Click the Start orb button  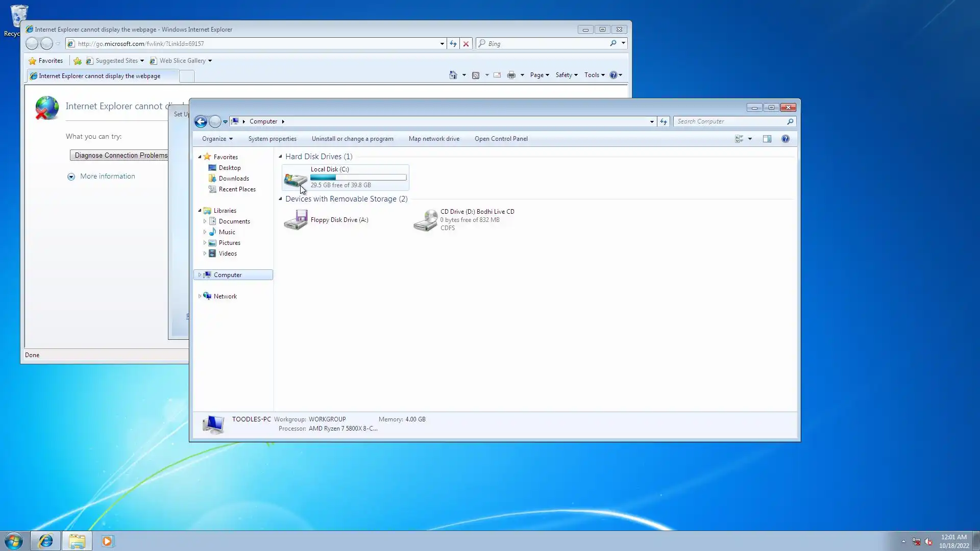point(14,541)
